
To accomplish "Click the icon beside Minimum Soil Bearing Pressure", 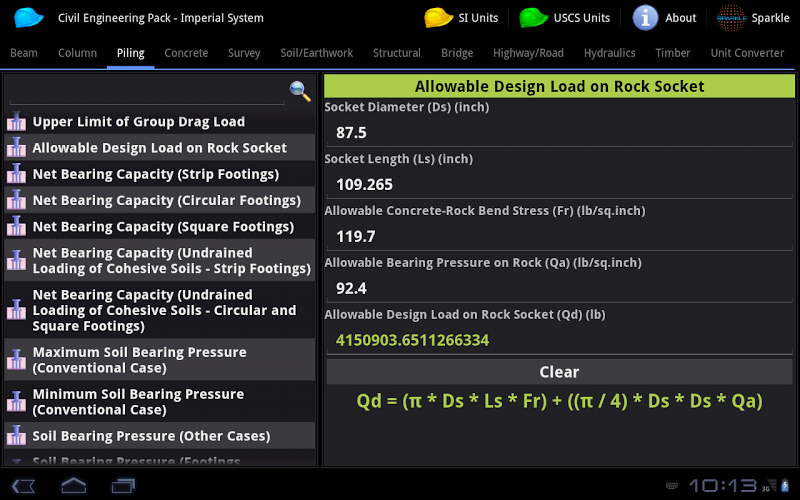I will click(x=16, y=402).
